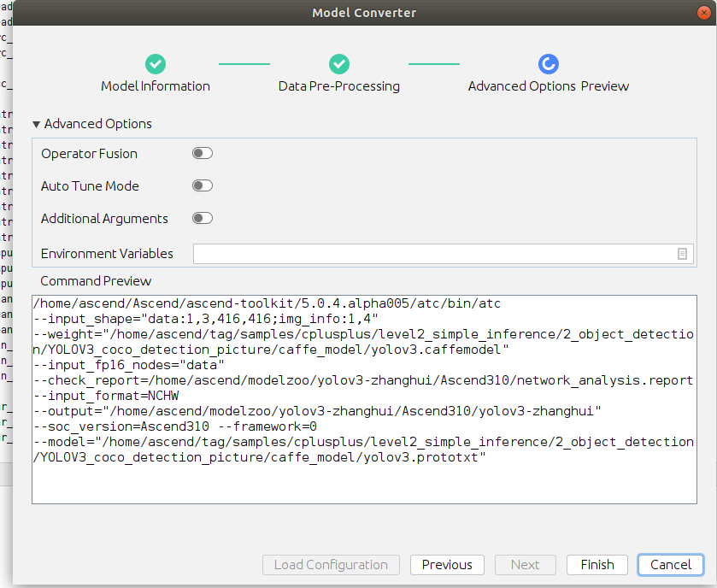
Task: Cancel the model conversion wizard
Action: point(671,565)
